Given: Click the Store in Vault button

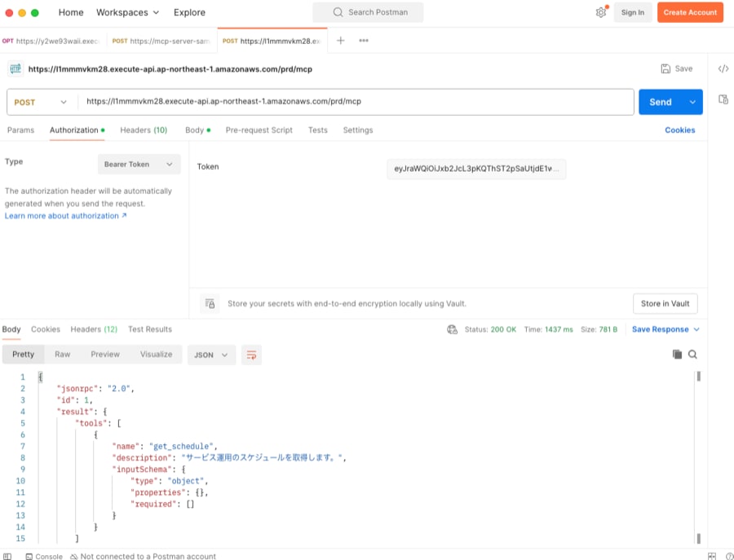Looking at the screenshot, I should (665, 303).
